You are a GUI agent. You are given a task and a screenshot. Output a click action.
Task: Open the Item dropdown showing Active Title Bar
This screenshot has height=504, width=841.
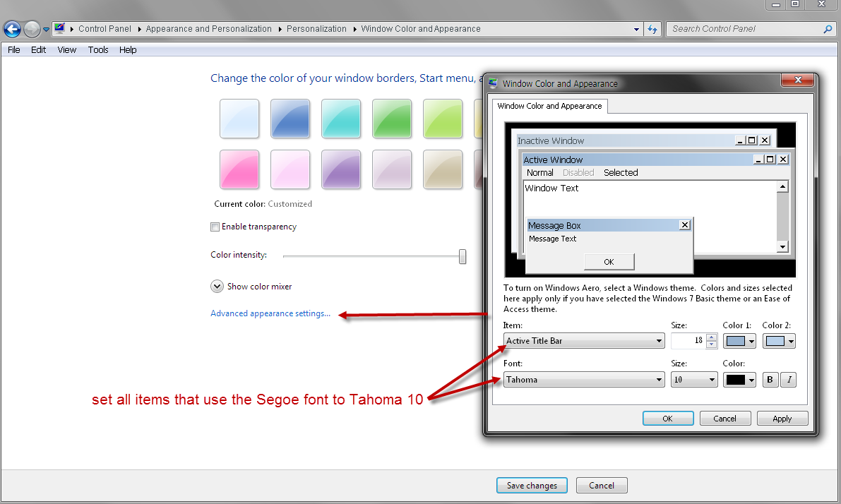point(584,341)
